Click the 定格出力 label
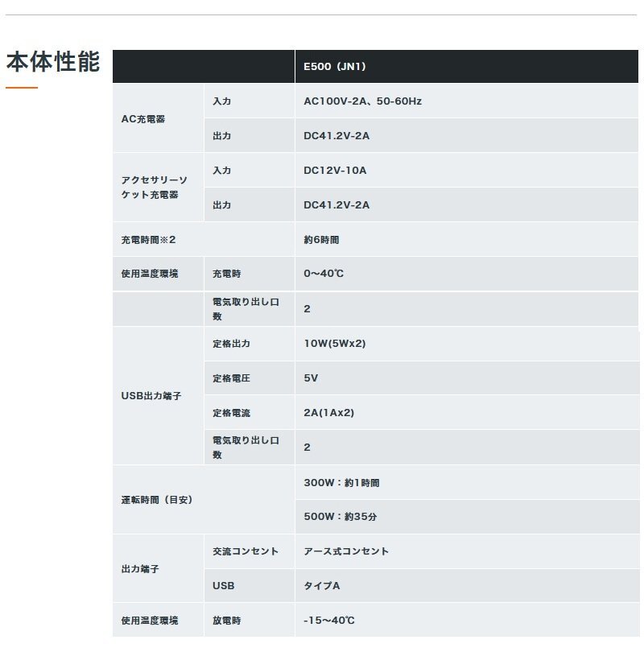 pyautogui.click(x=231, y=344)
